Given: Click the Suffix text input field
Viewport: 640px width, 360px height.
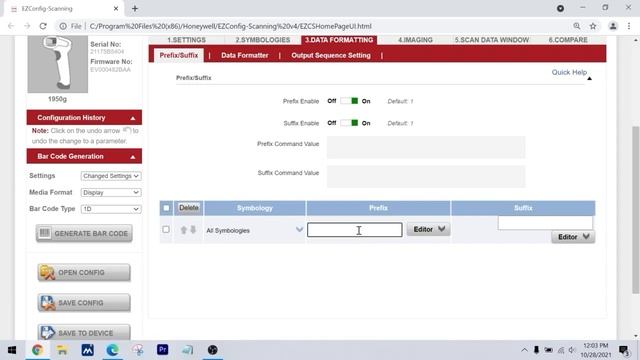Looking at the screenshot, I should (x=545, y=223).
